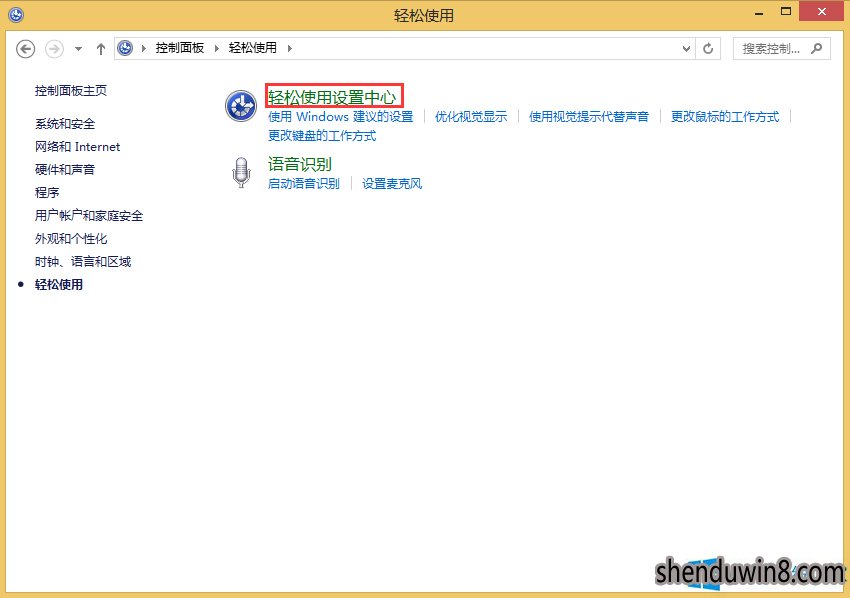Open 控制面板主页 in the sidebar
Image resolution: width=850 pixels, height=598 pixels.
coord(71,91)
